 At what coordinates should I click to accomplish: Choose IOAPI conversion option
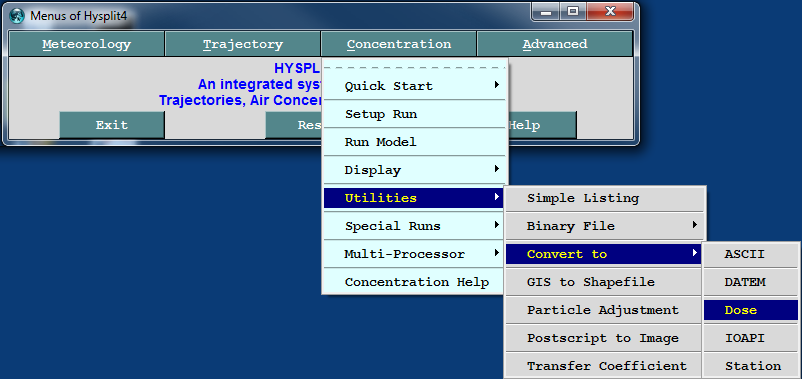click(x=751, y=338)
